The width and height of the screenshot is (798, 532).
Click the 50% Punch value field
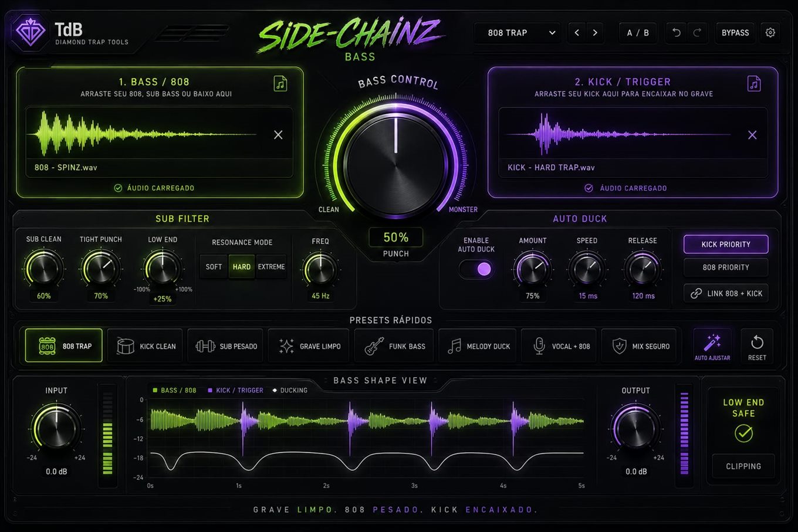point(396,237)
